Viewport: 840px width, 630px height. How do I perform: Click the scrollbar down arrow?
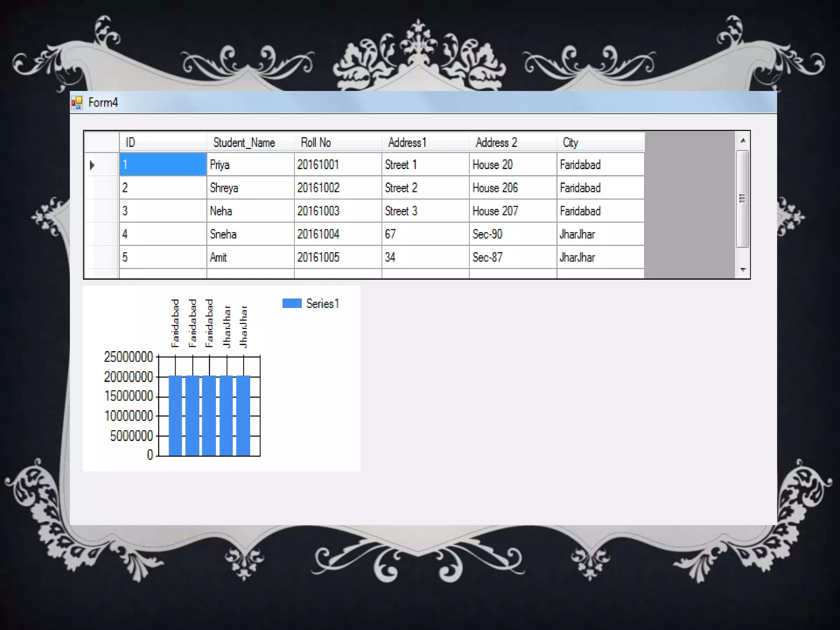pos(743,270)
